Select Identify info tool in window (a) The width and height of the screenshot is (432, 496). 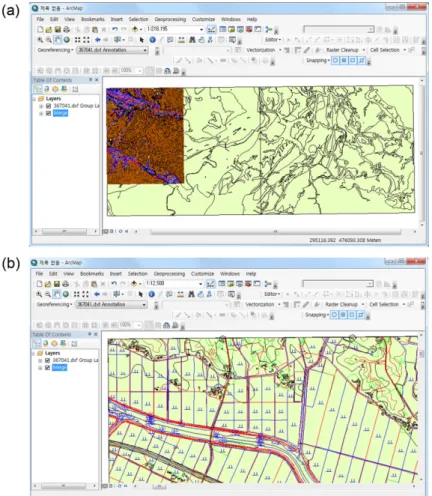point(152,40)
